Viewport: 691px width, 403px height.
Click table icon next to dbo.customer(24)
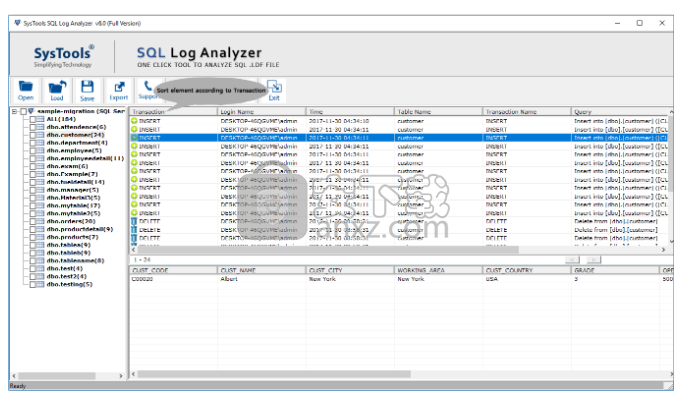click(x=40, y=135)
